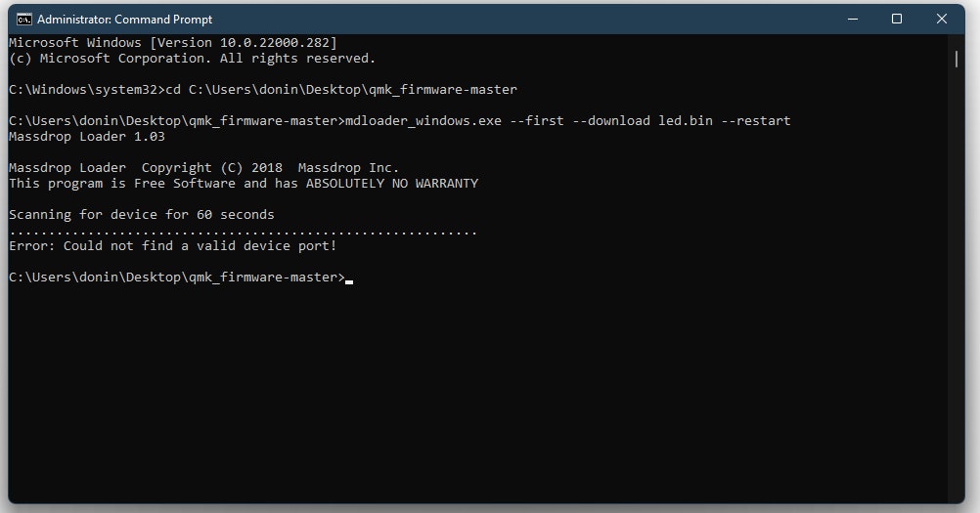The width and height of the screenshot is (980, 513).
Task: Click the row of progress dots
Action: [243, 232]
